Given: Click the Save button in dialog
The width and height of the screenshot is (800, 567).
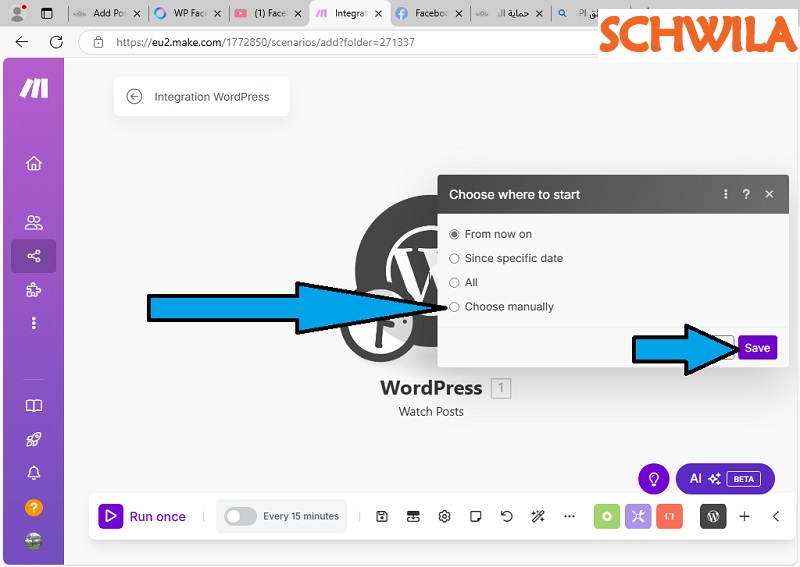Looking at the screenshot, I should [x=757, y=348].
